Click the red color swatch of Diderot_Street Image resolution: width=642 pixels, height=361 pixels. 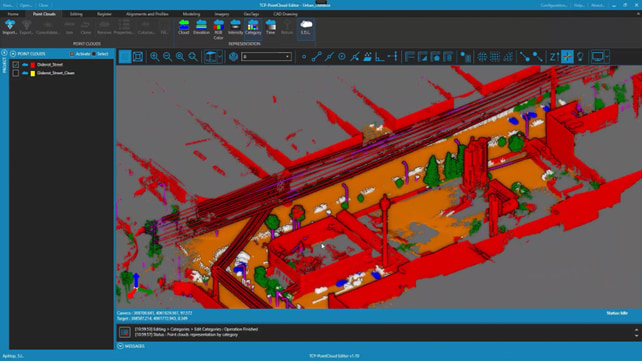tap(33, 65)
